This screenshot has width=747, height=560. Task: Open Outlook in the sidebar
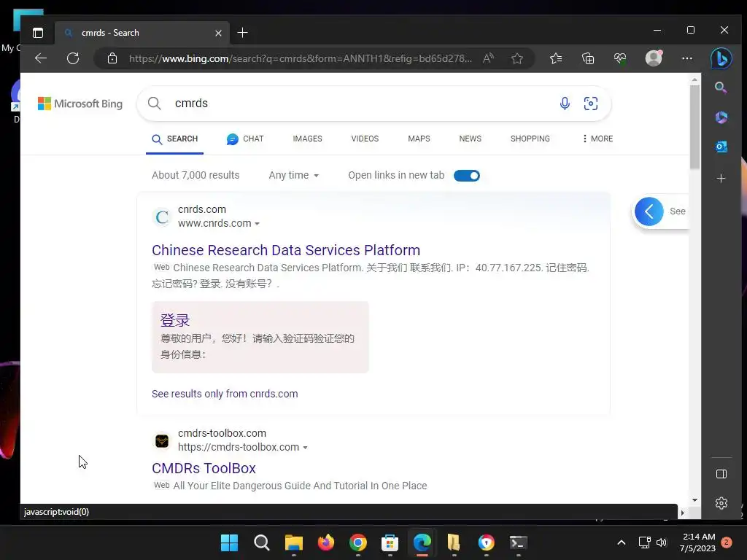721,147
